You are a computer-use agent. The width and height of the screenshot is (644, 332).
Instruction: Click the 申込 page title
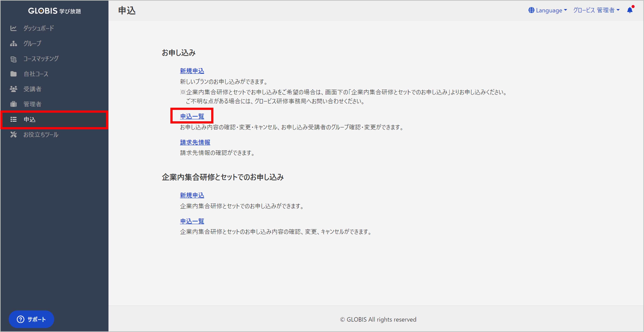pyautogui.click(x=127, y=10)
